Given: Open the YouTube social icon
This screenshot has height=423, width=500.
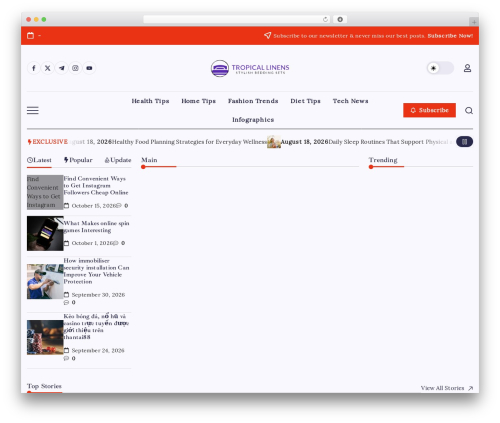Looking at the screenshot, I should [x=89, y=68].
